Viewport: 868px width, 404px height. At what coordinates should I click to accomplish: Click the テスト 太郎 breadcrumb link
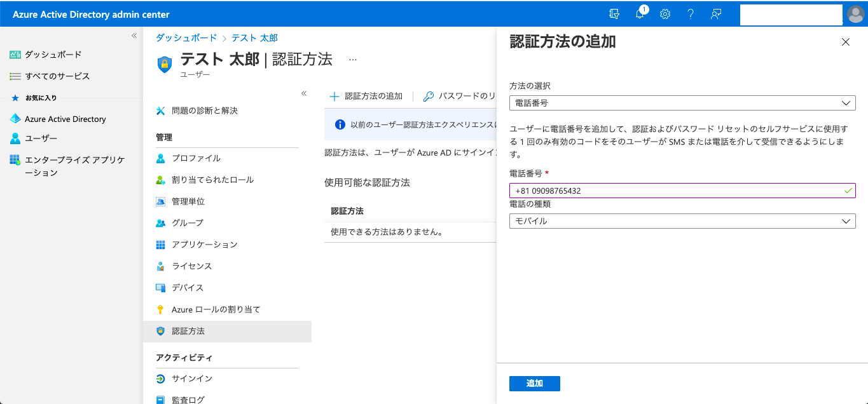click(x=254, y=38)
